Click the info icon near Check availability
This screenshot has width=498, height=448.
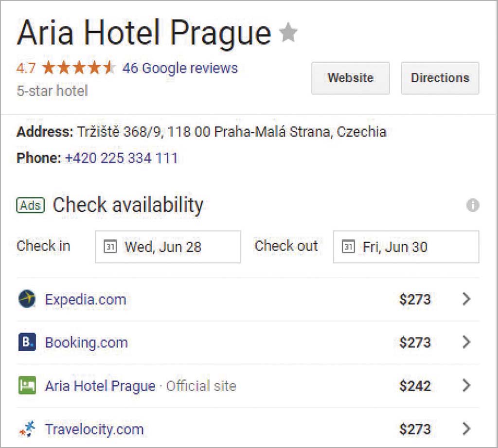(x=473, y=205)
